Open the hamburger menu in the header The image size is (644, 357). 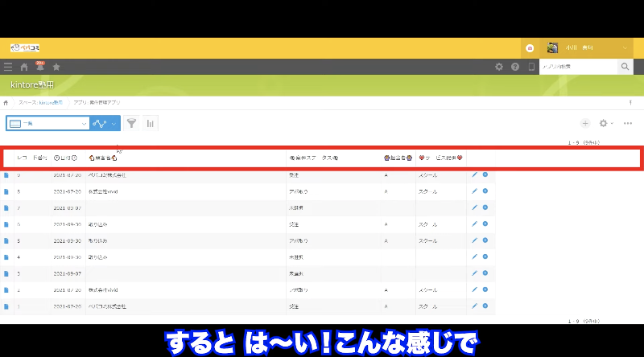tap(8, 67)
